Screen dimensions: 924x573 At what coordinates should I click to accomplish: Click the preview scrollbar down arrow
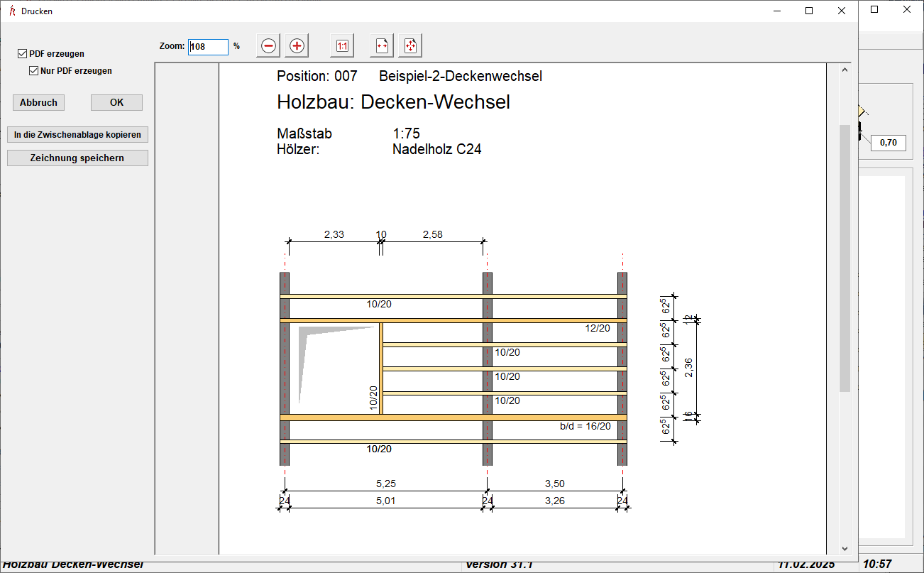[x=845, y=548]
